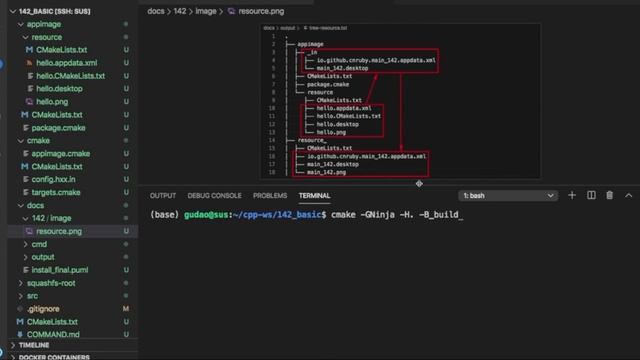Collapse the resource folder under appimage

(25, 37)
